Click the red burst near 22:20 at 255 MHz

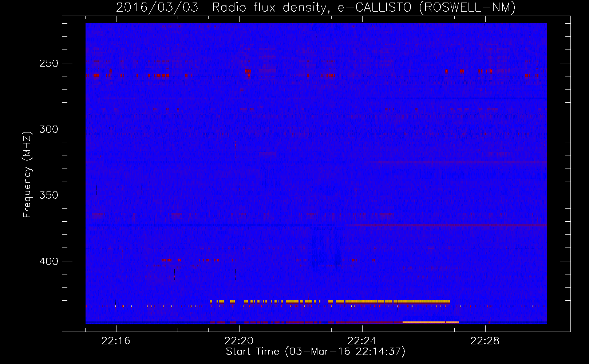248,73
